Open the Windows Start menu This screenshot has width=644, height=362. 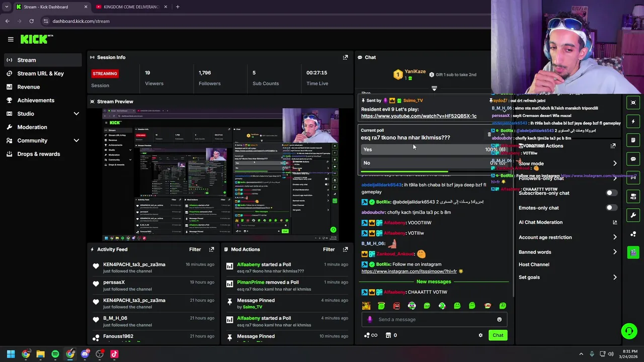(11, 354)
